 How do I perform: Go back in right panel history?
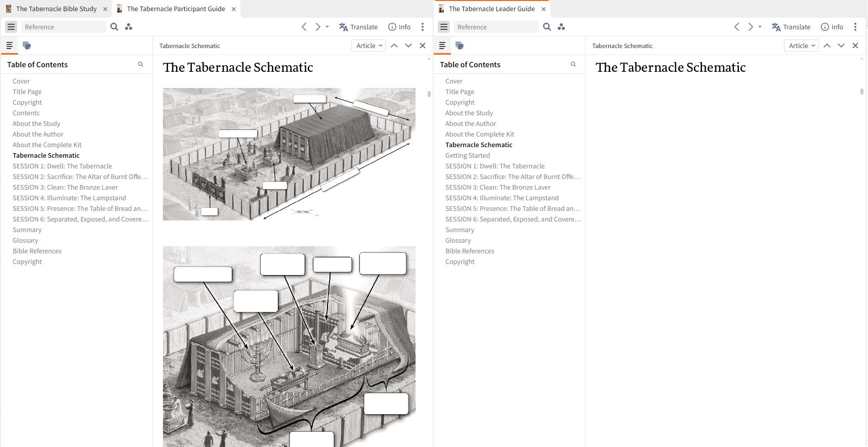click(x=736, y=27)
